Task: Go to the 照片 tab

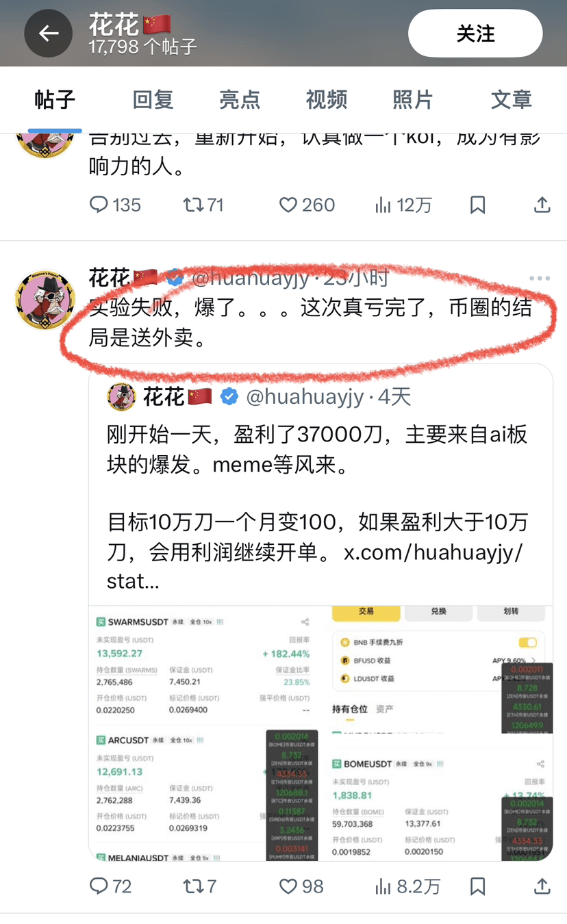Action: (413, 99)
